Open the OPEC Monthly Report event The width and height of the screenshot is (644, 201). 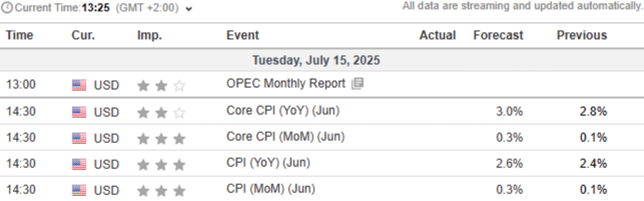pyautogui.click(x=286, y=84)
